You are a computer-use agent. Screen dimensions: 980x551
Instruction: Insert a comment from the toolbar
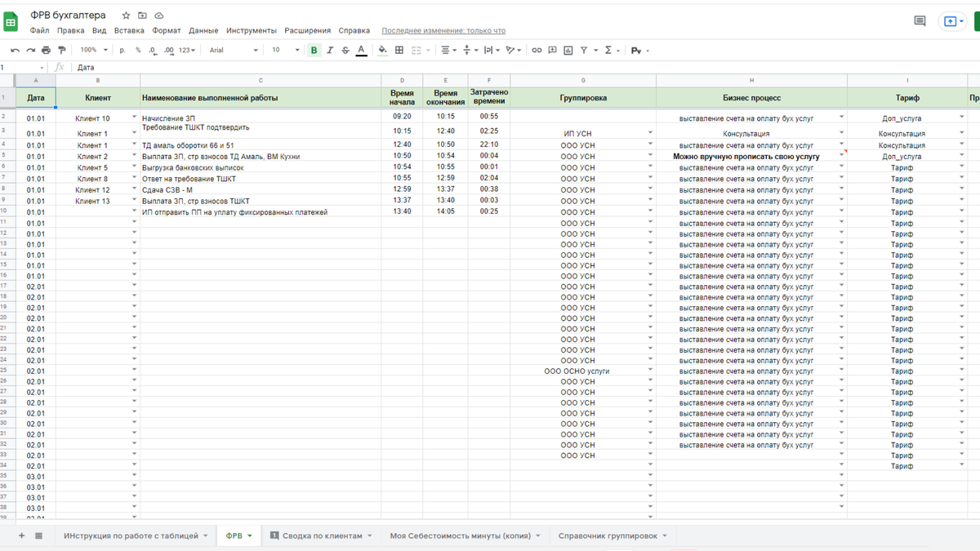553,51
